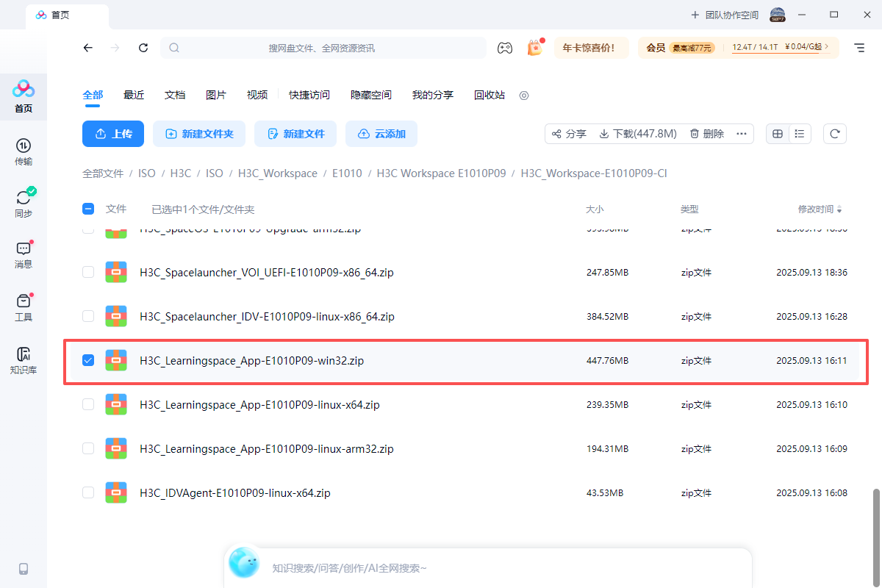Switch to grid view layout
The width and height of the screenshot is (882, 588).
(778, 134)
